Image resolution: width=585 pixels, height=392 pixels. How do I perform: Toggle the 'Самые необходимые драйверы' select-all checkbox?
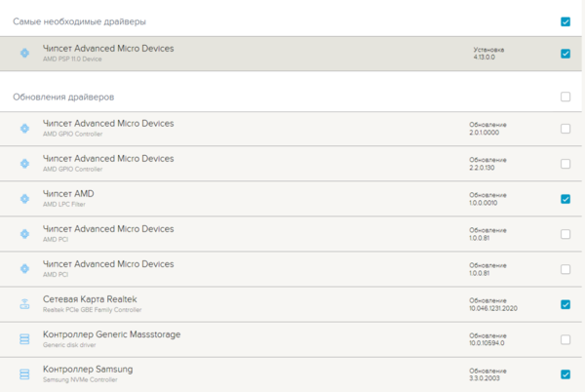[565, 20]
